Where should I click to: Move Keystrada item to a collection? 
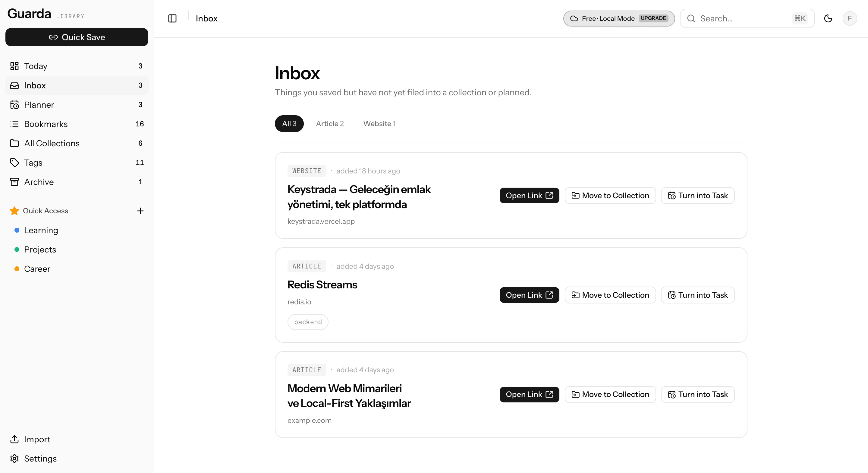click(610, 196)
